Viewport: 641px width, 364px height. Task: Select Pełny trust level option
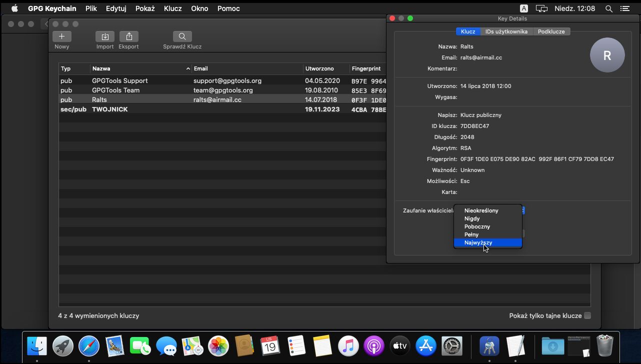pos(471,234)
